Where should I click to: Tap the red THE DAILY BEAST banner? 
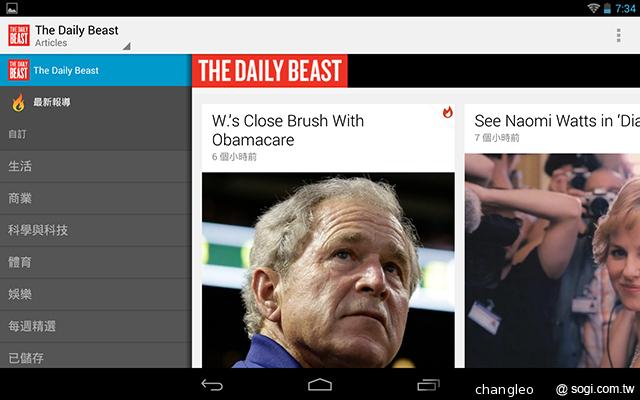[270, 71]
